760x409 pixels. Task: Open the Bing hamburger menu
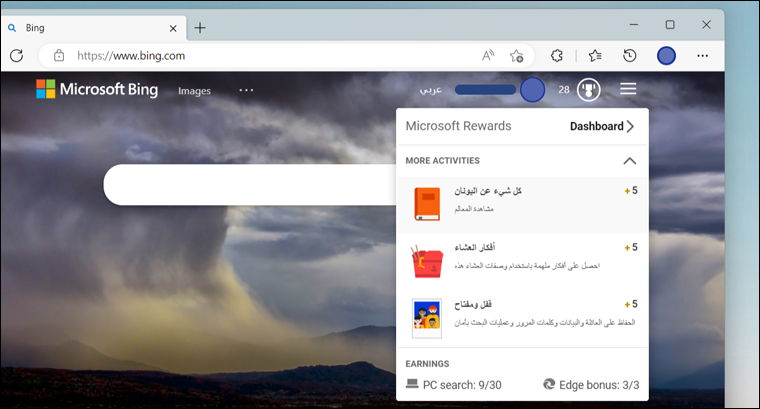628,89
